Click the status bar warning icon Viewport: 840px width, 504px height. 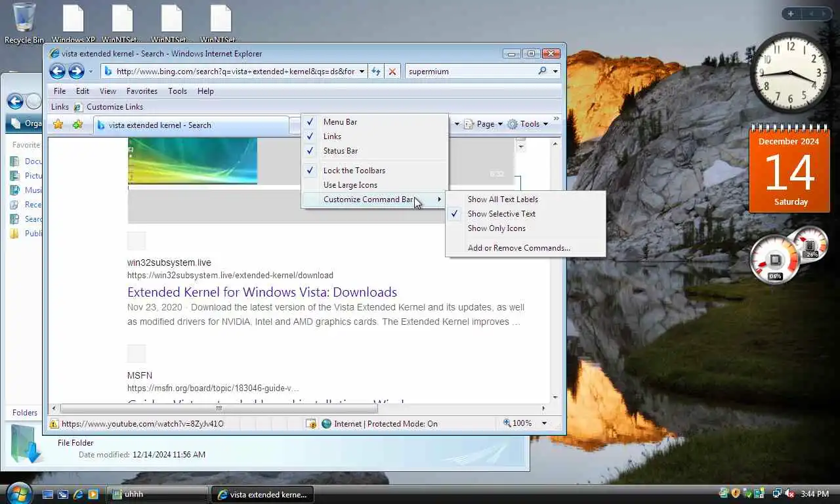[54, 424]
